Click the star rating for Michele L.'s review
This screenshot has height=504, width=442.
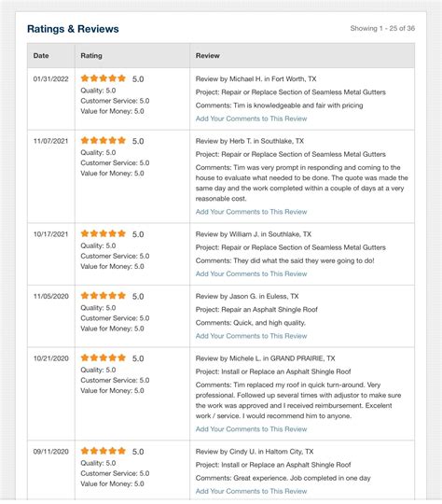click(x=104, y=357)
